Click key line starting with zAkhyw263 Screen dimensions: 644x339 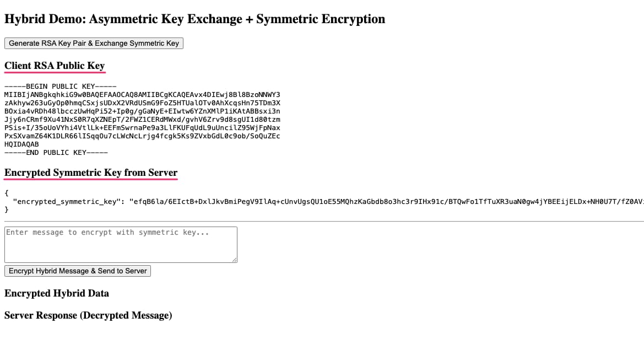tap(142, 103)
